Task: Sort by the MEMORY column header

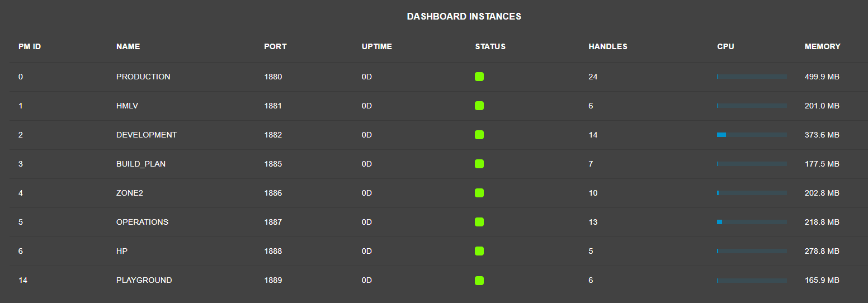Action: tap(822, 46)
